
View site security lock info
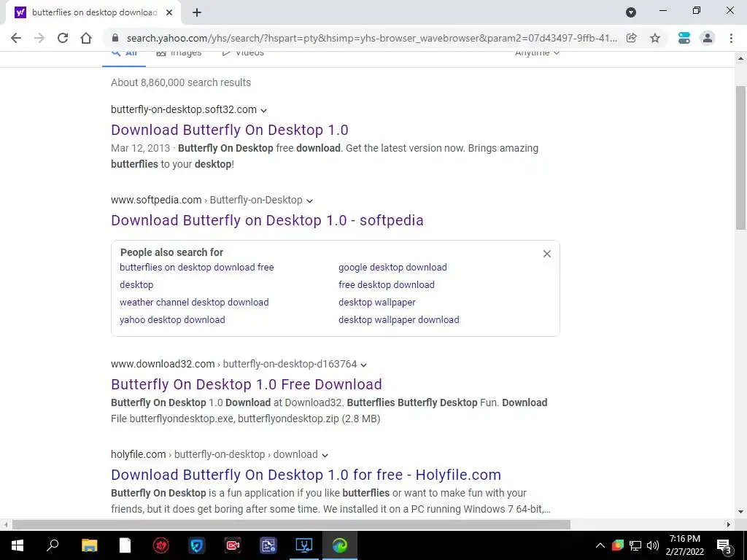point(115,38)
